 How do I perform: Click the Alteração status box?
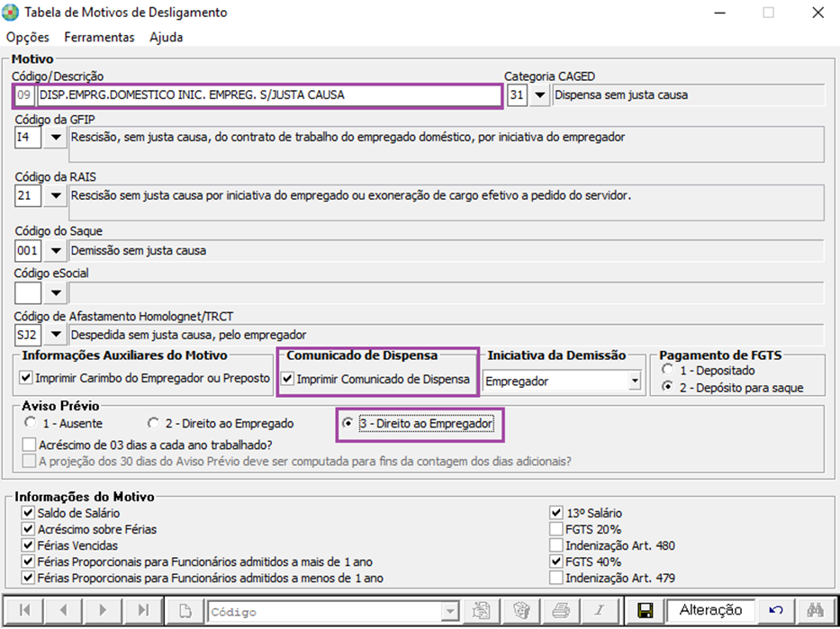(711, 610)
